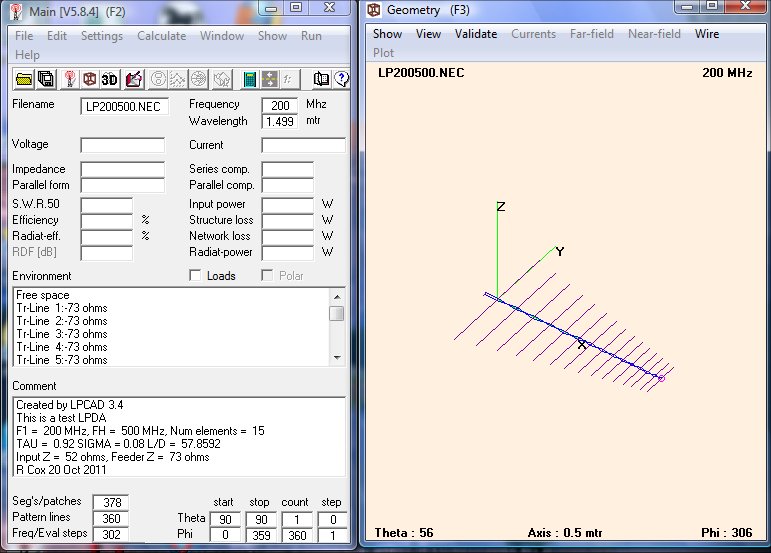Click the S.W.R.50 field
771x553 pixels.
107,204
